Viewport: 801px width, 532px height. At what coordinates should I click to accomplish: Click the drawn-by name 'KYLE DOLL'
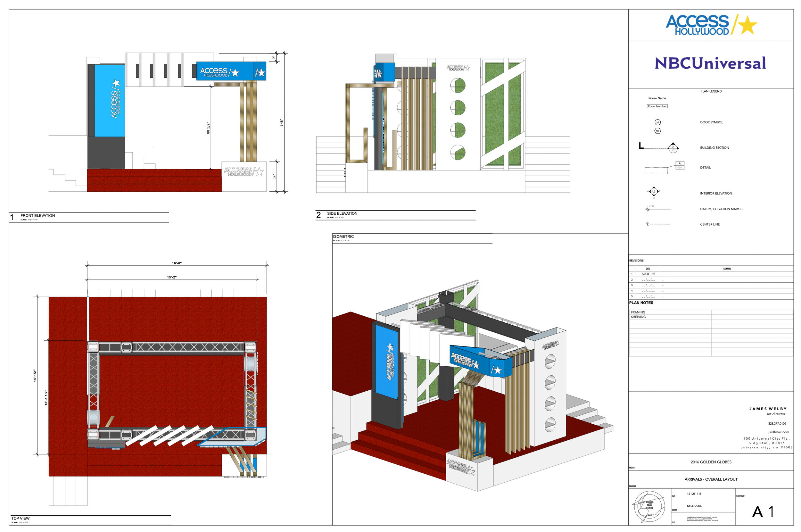[694, 506]
